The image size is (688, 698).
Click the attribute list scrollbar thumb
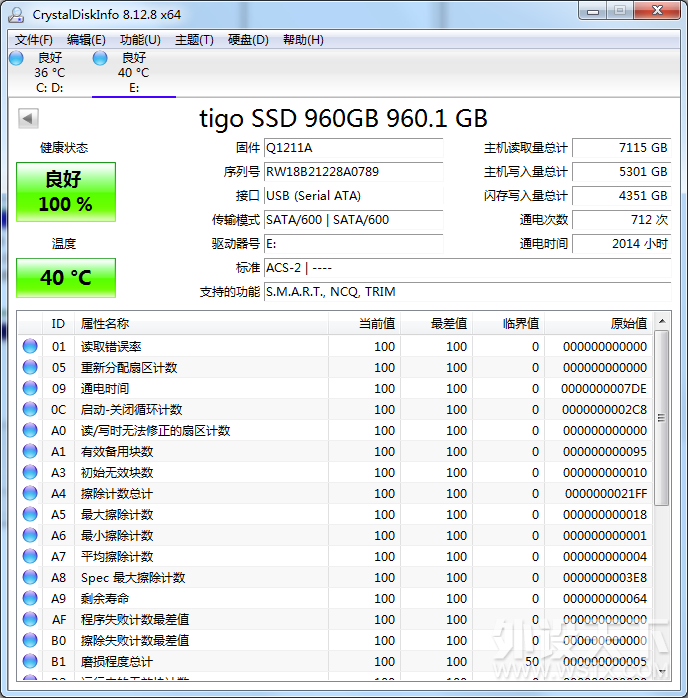click(x=662, y=418)
